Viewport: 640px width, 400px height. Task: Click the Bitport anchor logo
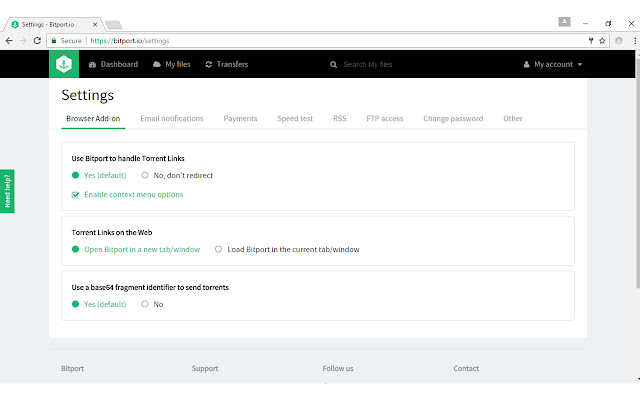point(64,64)
